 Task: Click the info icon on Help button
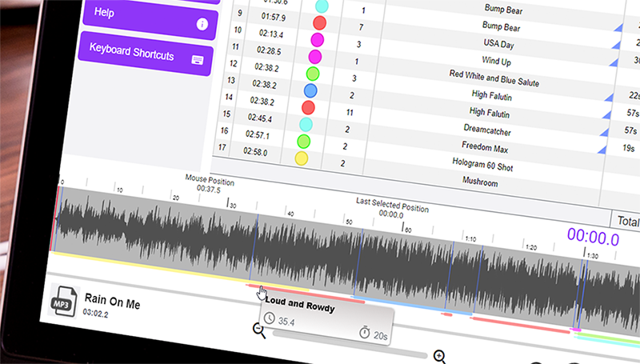click(201, 24)
